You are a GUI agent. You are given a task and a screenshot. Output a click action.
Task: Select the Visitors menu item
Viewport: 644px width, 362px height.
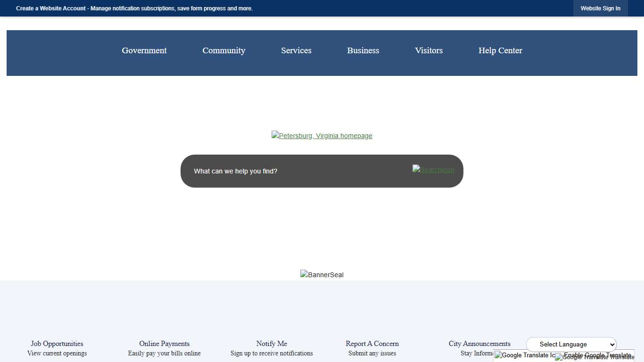pos(429,50)
